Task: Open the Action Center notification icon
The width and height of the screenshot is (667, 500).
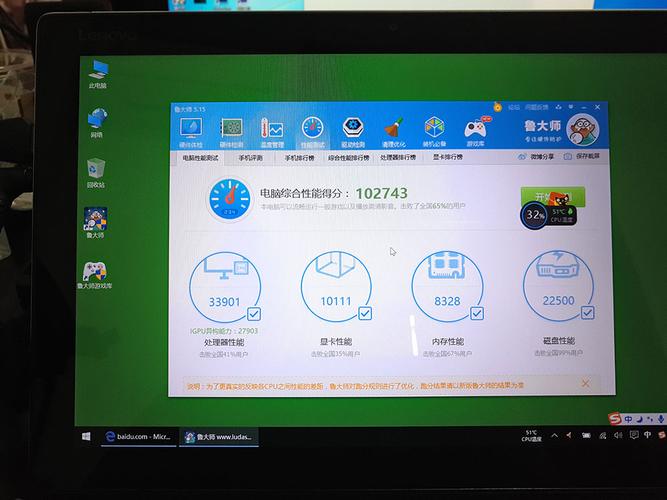Action: (x=633, y=435)
